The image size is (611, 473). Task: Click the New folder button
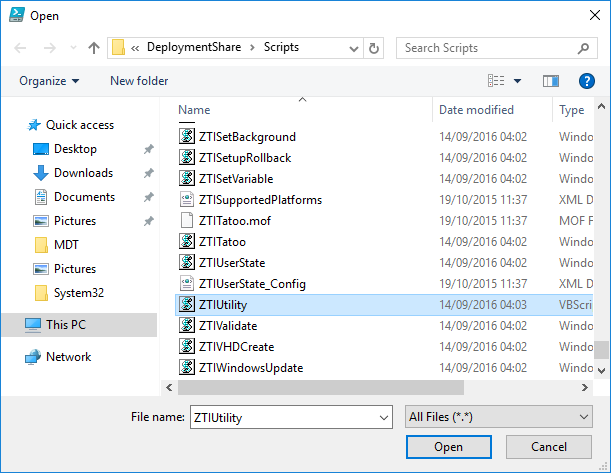point(139,81)
